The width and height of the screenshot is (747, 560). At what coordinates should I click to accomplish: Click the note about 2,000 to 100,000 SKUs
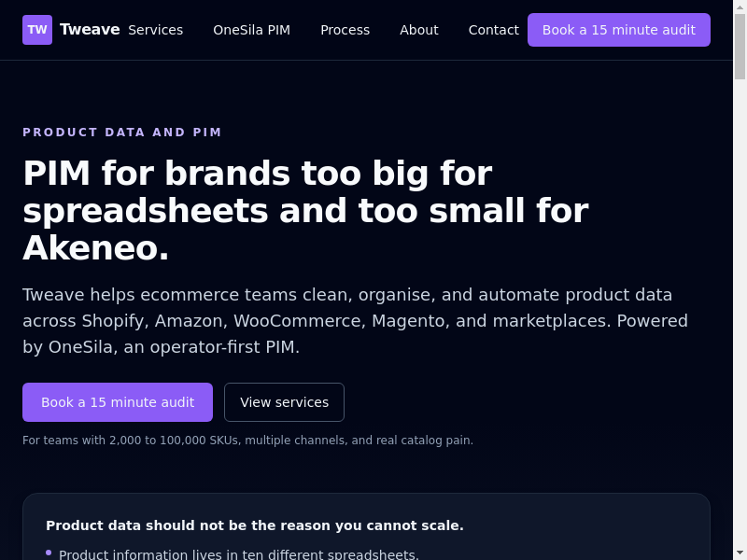coord(247,441)
